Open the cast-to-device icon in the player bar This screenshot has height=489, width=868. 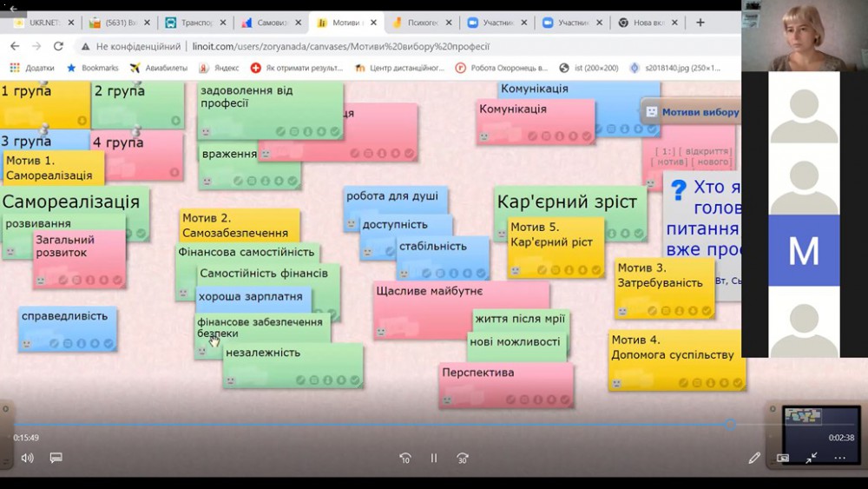coord(783,458)
